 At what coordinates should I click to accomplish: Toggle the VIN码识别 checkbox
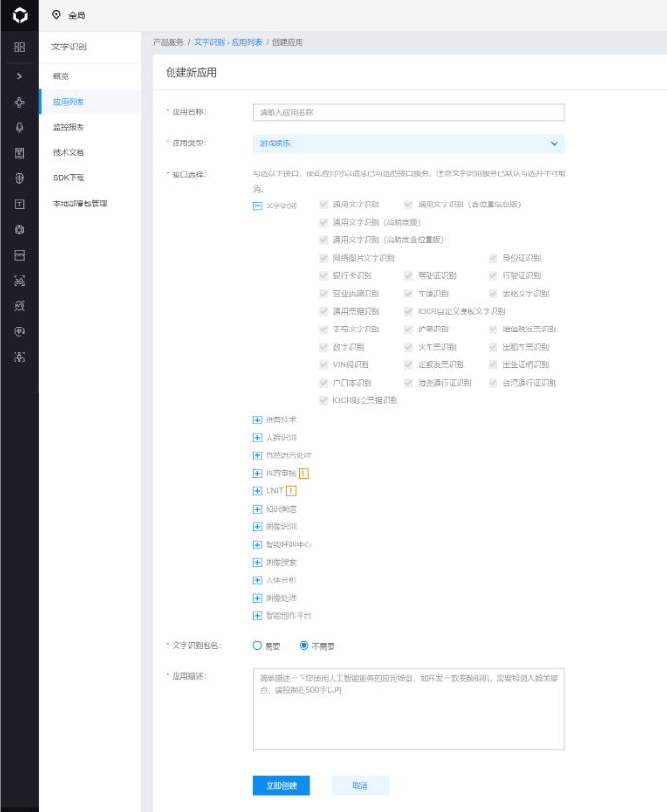coord(324,364)
